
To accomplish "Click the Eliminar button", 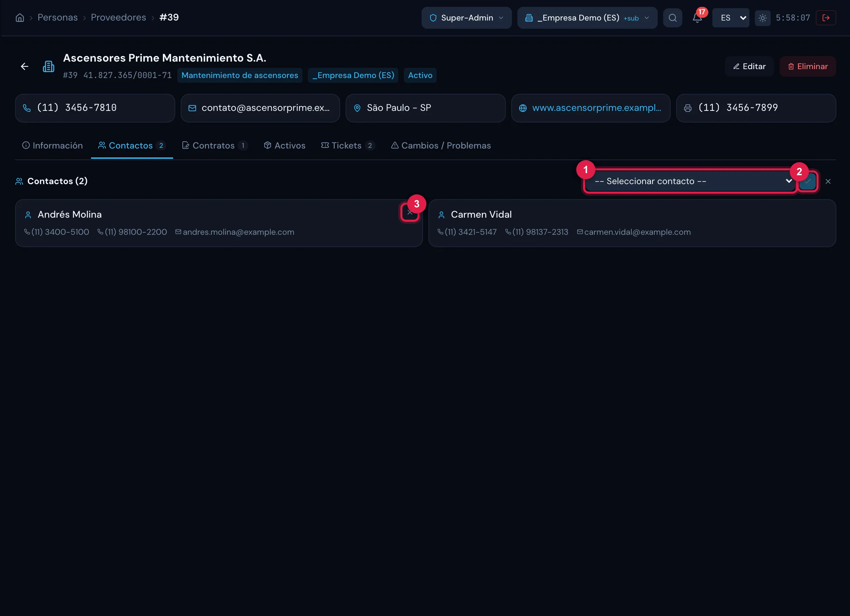I will point(808,66).
